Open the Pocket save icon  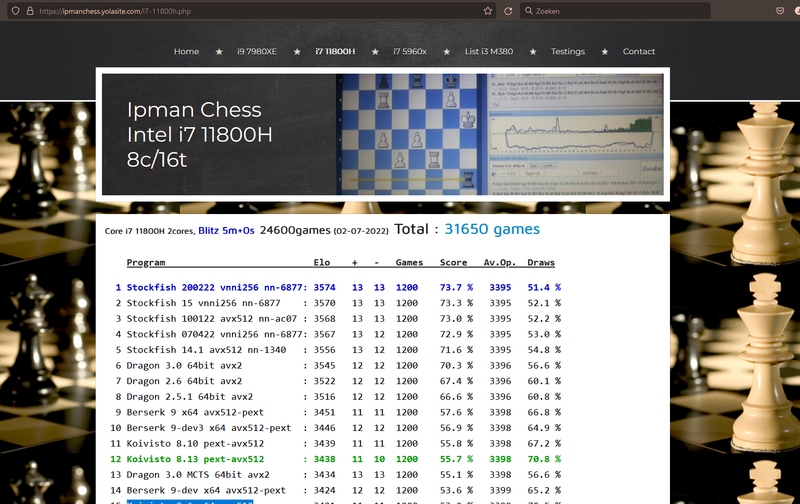click(x=780, y=11)
